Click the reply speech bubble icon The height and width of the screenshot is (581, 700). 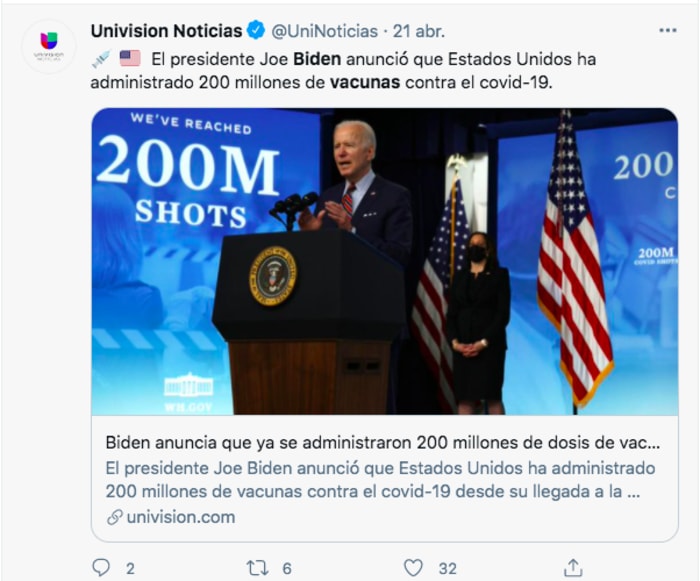point(101,567)
